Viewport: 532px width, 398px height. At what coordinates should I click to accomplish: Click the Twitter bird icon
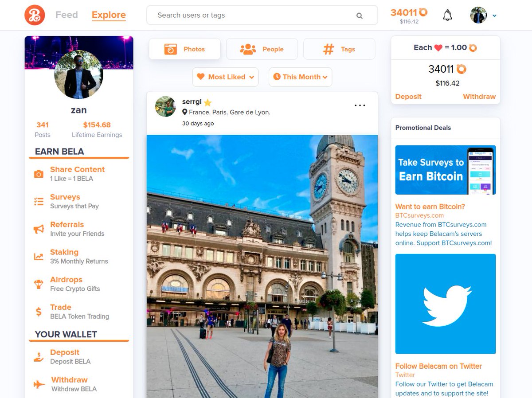(445, 304)
